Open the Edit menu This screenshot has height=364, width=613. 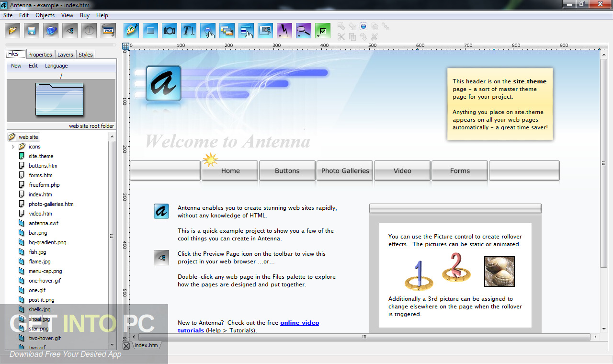point(24,15)
